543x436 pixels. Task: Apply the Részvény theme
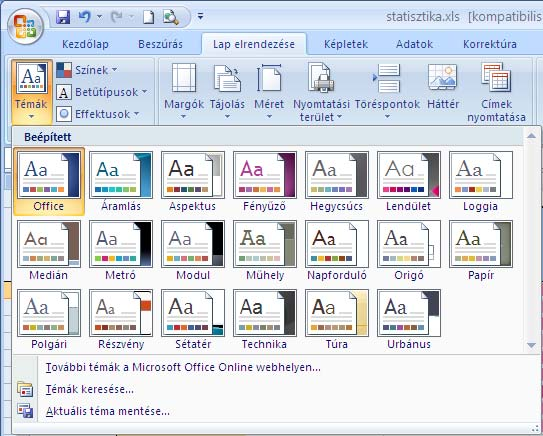[x=121, y=320]
